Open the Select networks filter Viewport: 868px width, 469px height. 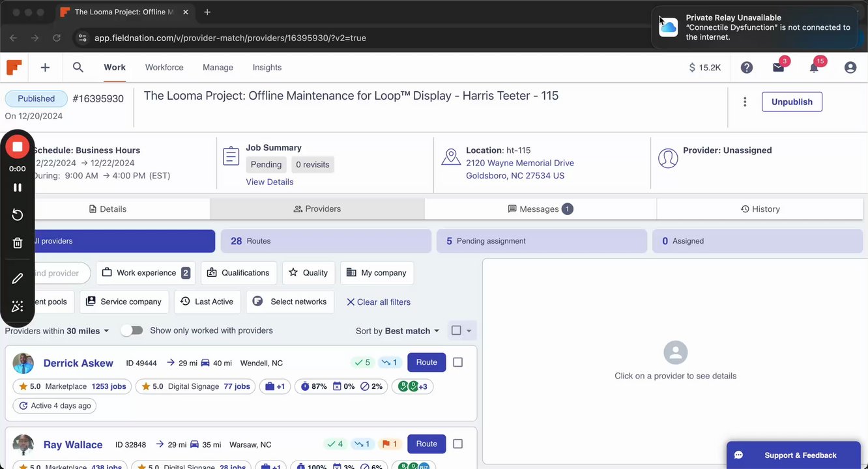pos(290,302)
